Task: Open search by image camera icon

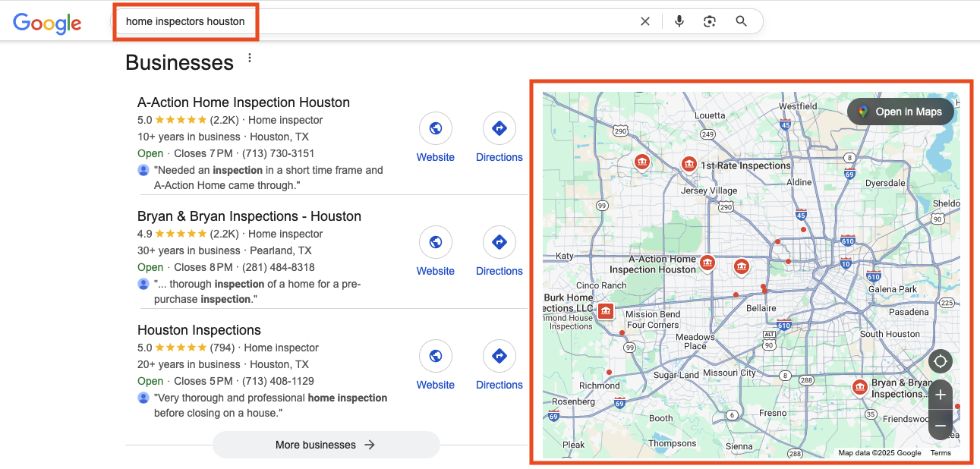Action: pos(710,21)
